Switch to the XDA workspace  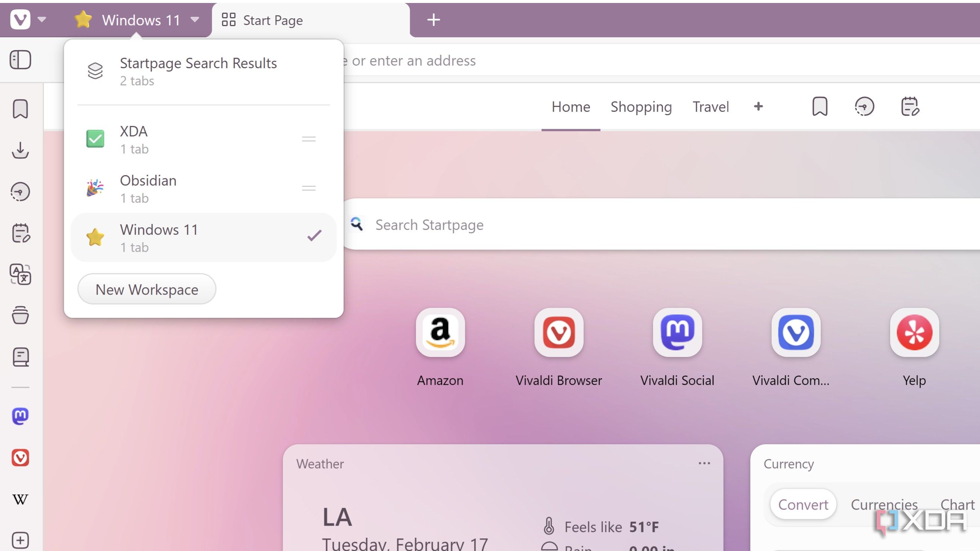point(204,139)
